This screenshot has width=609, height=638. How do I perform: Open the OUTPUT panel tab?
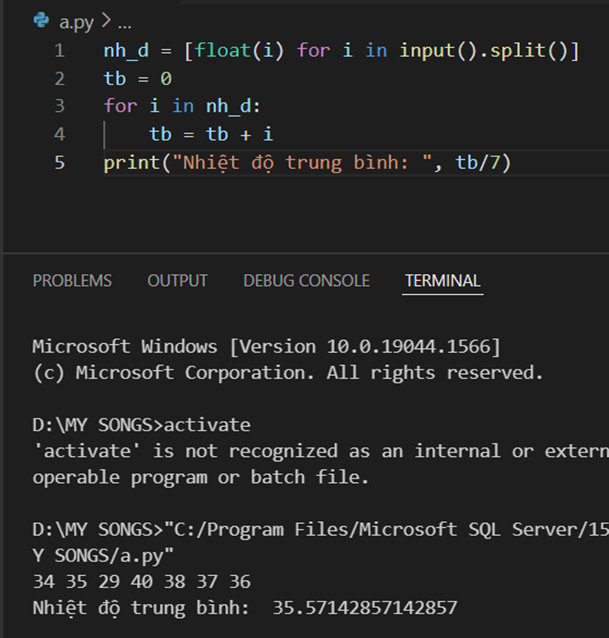click(x=177, y=281)
